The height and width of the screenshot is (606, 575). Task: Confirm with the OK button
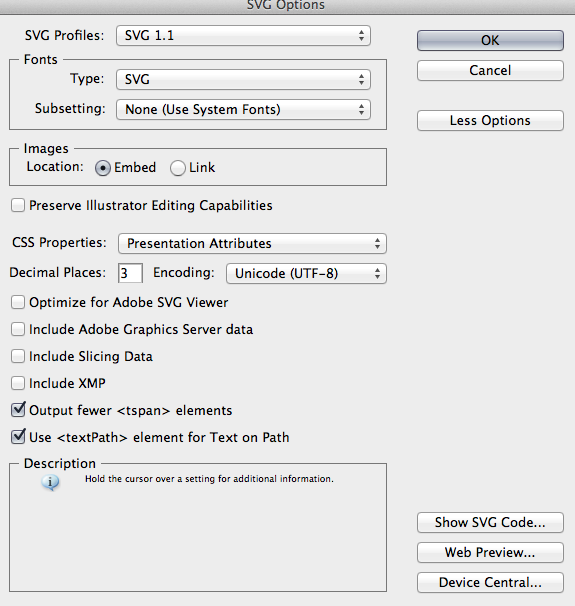click(x=490, y=40)
